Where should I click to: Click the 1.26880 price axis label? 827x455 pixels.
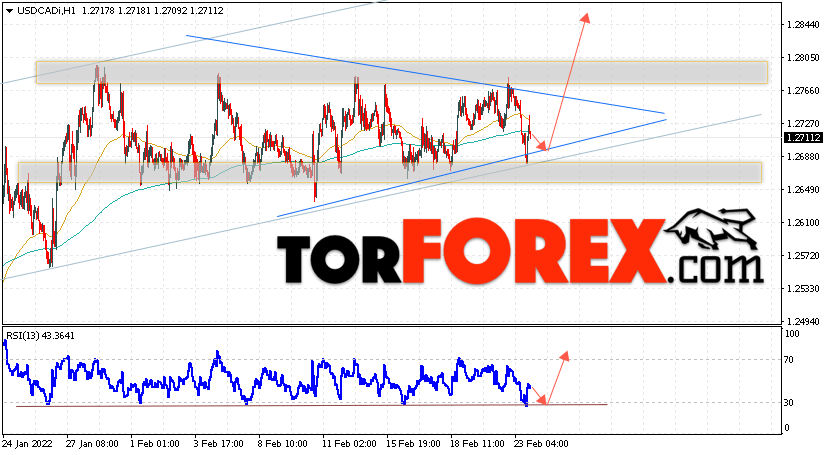pos(803,157)
